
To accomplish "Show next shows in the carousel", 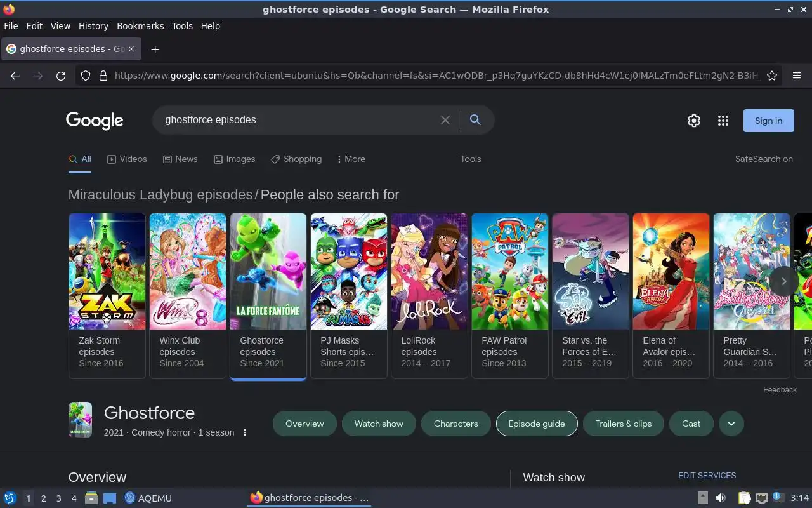I will click(x=783, y=281).
